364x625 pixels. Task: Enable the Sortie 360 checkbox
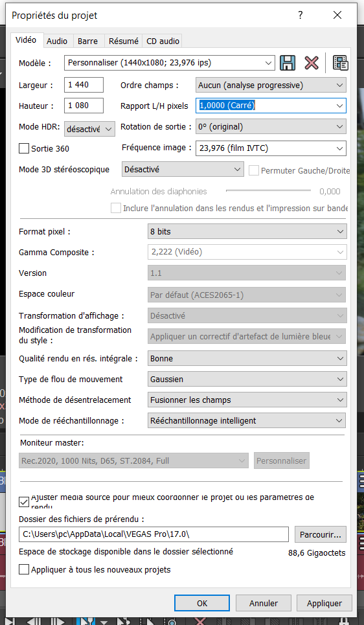tap(24, 149)
